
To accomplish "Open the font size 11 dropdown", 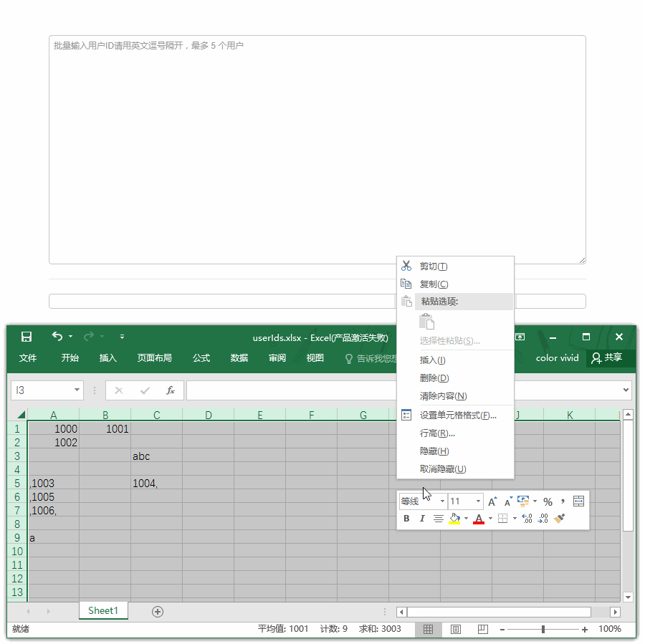I will click(x=478, y=501).
